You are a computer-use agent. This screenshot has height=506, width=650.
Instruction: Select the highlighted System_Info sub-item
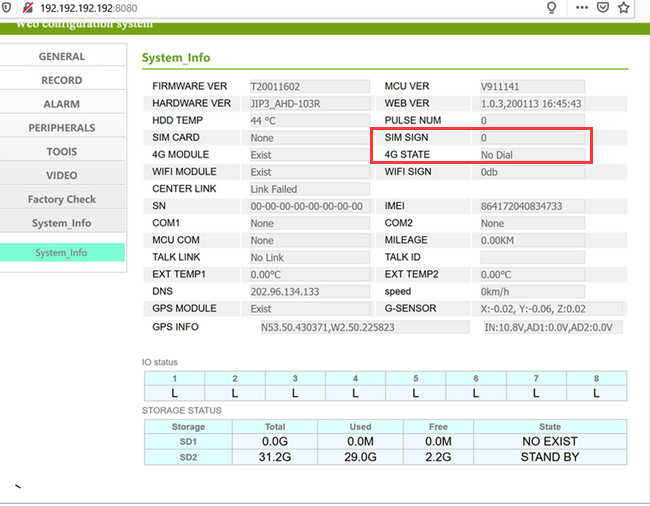[x=62, y=252]
